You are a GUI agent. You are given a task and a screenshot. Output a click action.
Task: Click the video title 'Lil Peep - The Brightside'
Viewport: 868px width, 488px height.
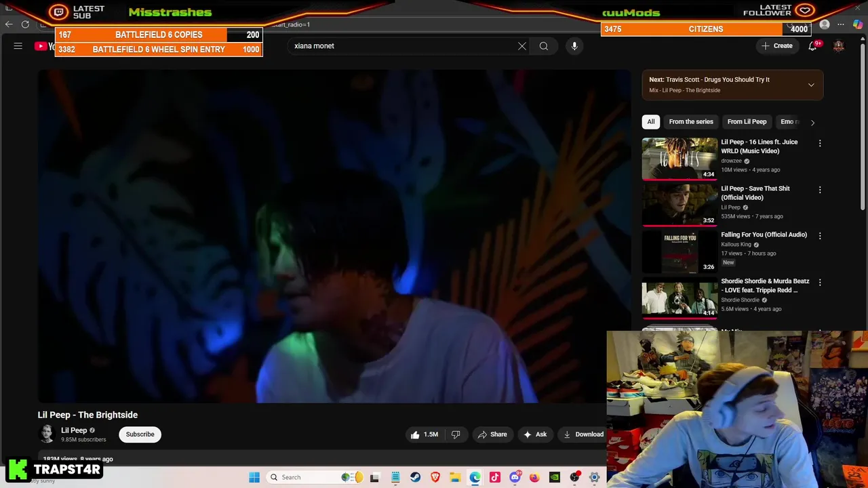coord(87,415)
